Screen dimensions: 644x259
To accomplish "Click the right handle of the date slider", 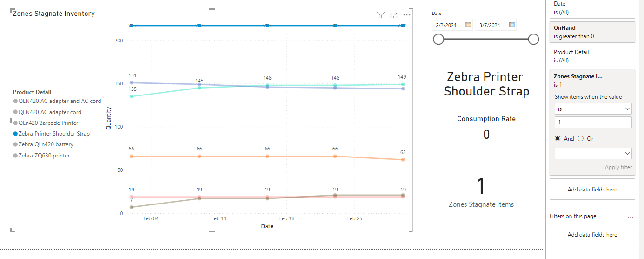I will 533,40.
